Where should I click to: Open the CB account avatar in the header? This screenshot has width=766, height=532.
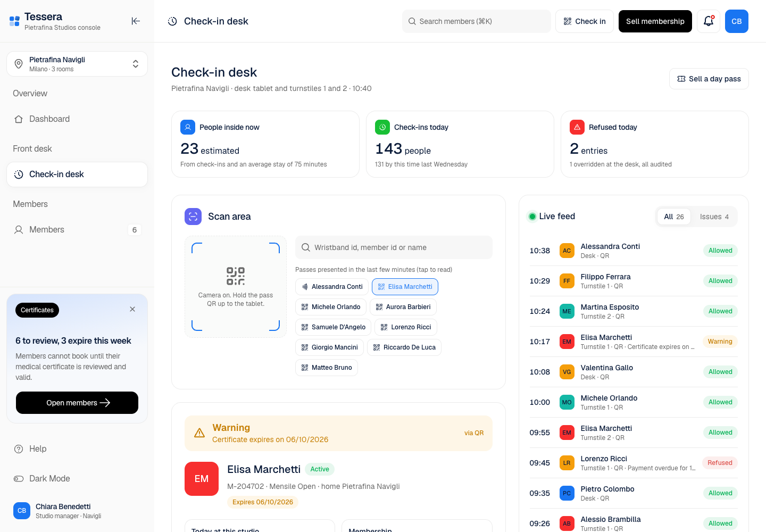(737, 21)
